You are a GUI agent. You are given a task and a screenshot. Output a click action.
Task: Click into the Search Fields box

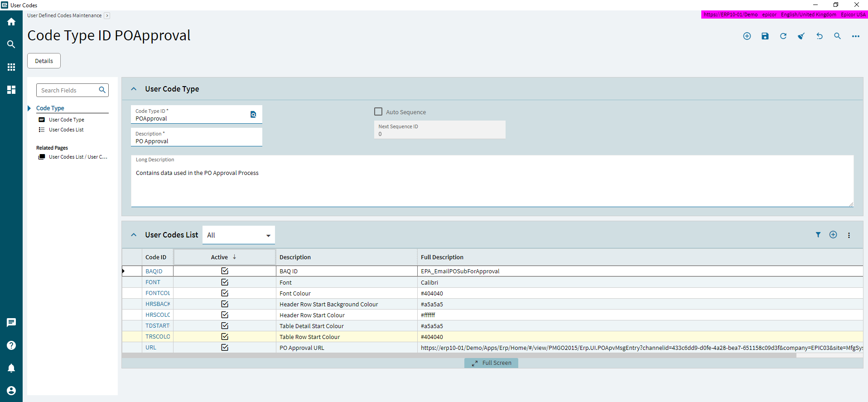click(x=68, y=90)
